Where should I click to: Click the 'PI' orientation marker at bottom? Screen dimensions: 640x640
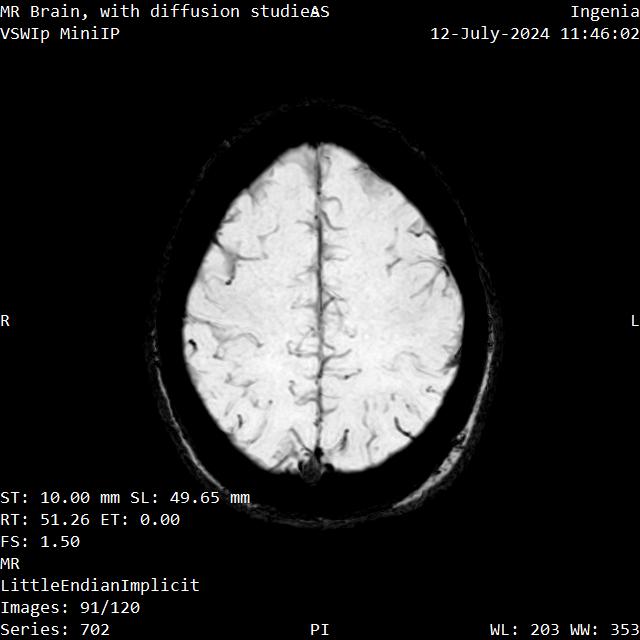coord(320,630)
